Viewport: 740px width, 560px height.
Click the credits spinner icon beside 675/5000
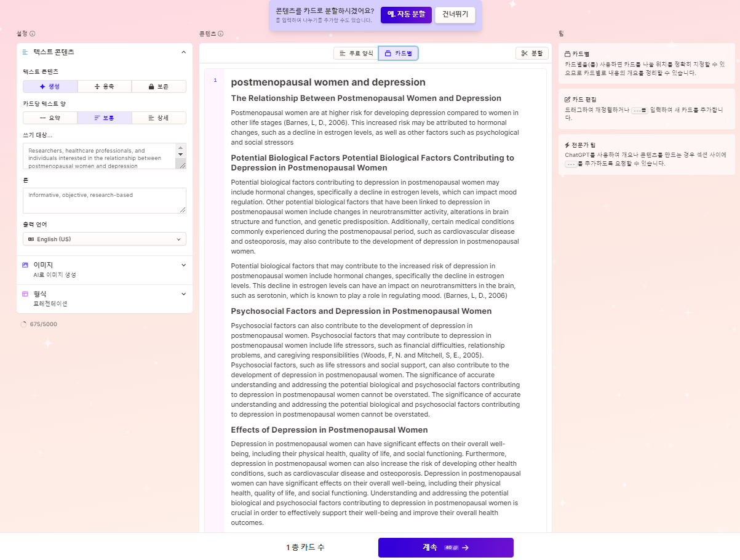[24, 324]
